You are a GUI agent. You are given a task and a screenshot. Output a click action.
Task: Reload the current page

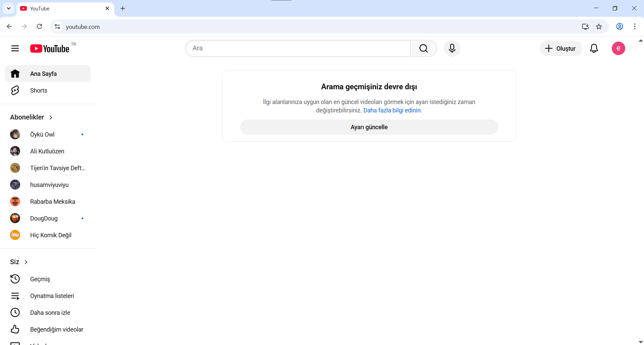[40, 27]
